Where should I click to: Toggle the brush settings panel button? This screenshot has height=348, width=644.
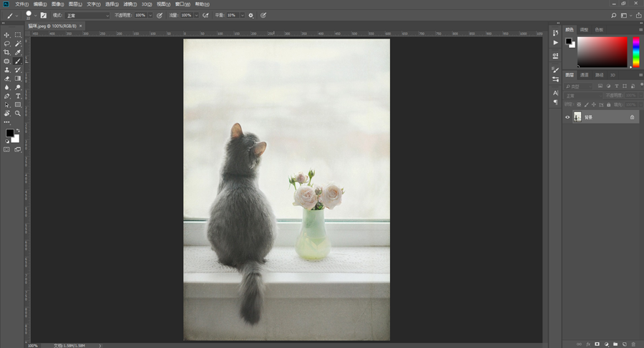(x=44, y=15)
